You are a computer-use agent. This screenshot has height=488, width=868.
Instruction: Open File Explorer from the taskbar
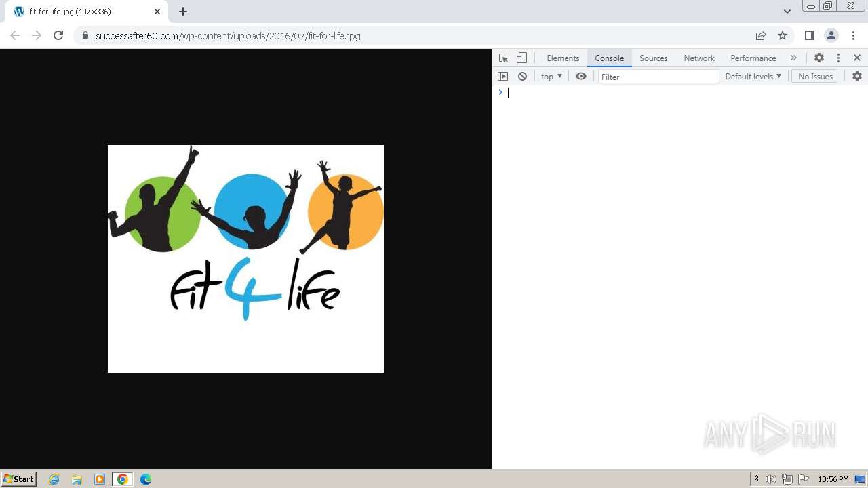pos(77,479)
